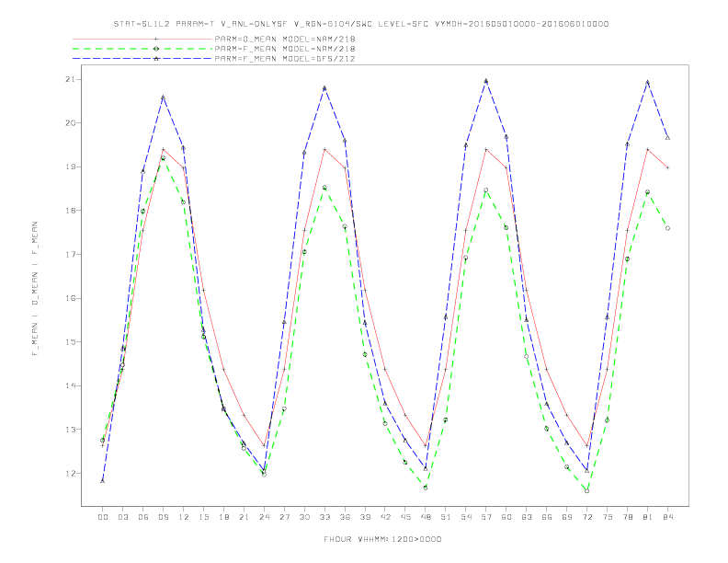The image size is (728, 563).
Task: Click y-axis tick value 13
Action: tap(70, 430)
